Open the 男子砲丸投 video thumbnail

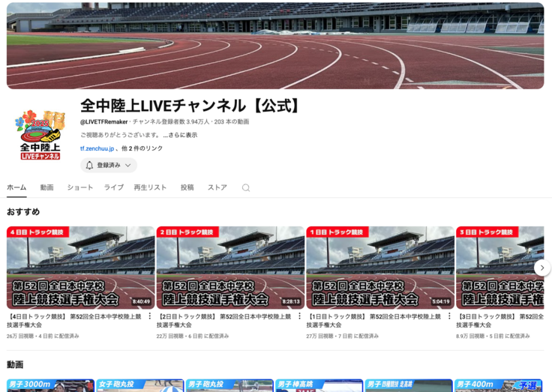229,386
